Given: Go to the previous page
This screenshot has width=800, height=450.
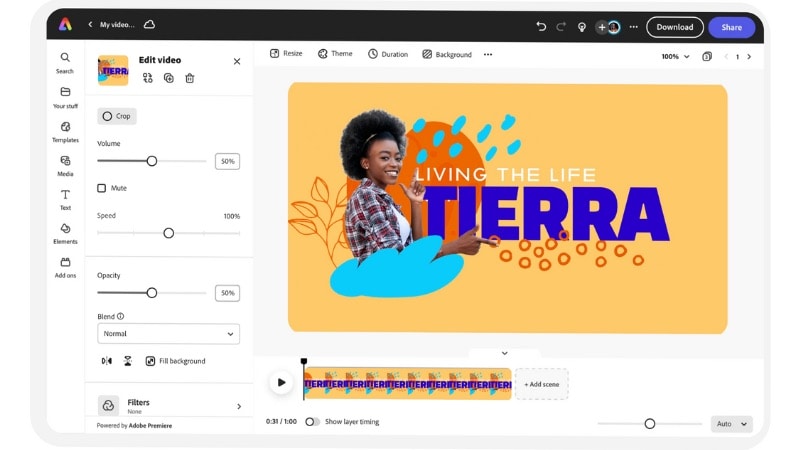Looking at the screenshot, I should tap(726, 57).
